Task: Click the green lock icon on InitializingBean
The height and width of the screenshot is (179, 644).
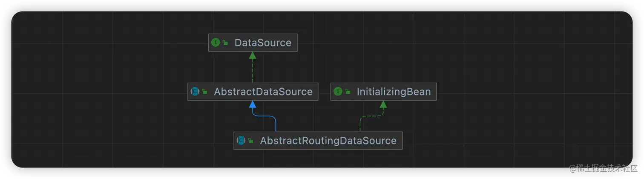Action: pos(348,92)
